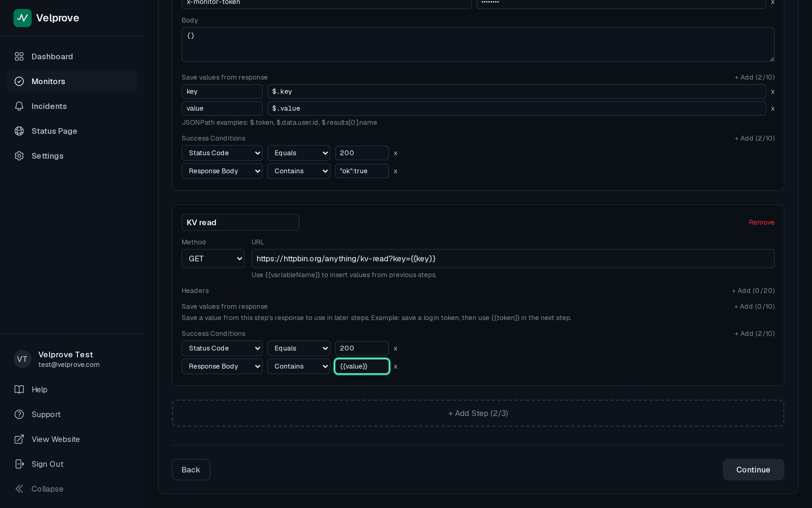Image resolution: width=812 pixels, height=508 pixels.
Task: Click the Status Page globe icon
Action: 19,131
